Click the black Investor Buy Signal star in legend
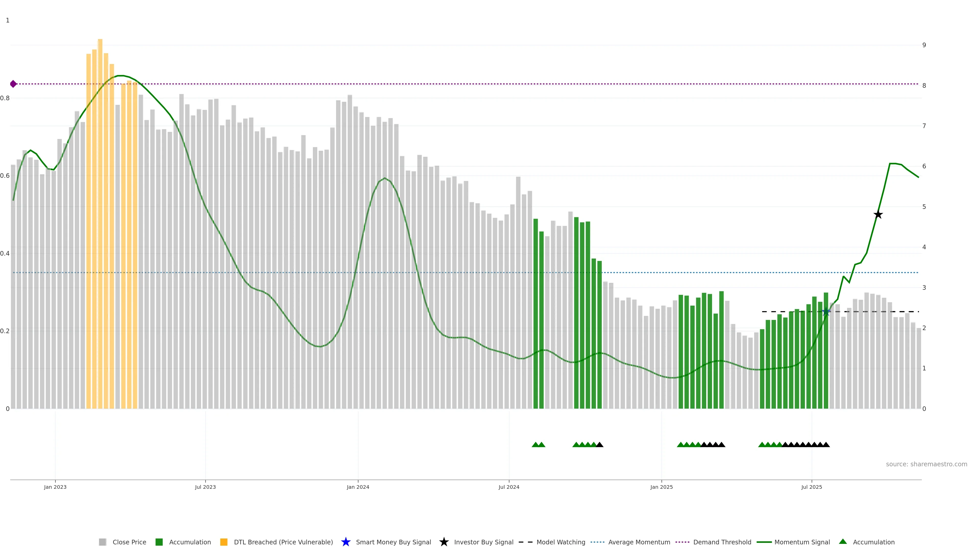The height and width of the screenshot is (551, 980). click(x=444, y=542)
